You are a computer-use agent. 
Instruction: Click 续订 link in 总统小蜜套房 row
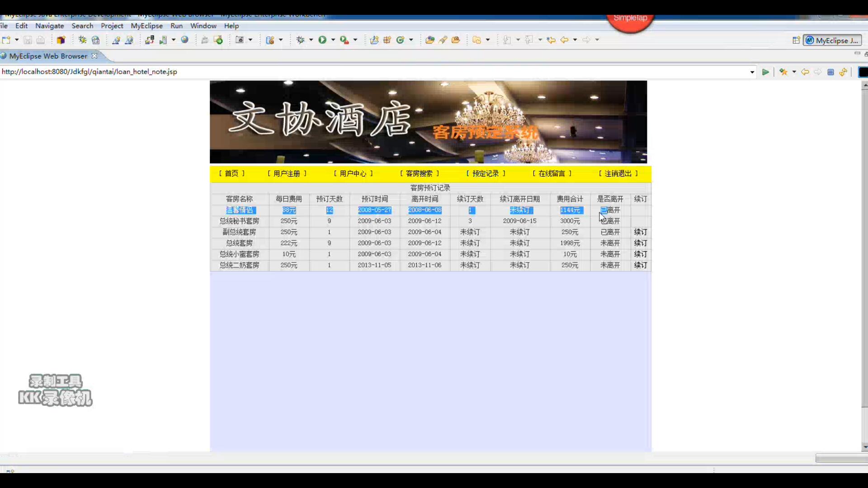pos(641,254)
